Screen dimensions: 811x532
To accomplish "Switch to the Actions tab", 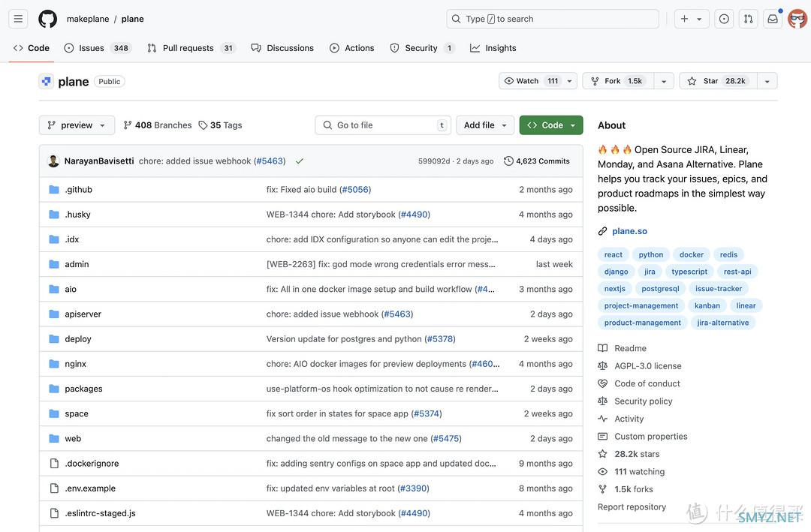I will click(x=351, y=47).
